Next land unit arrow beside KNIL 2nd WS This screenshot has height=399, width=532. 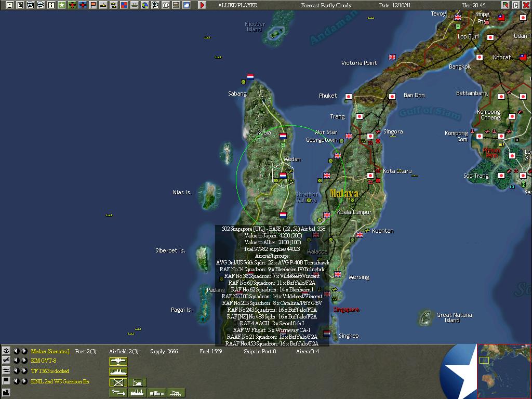click(24, 381)
